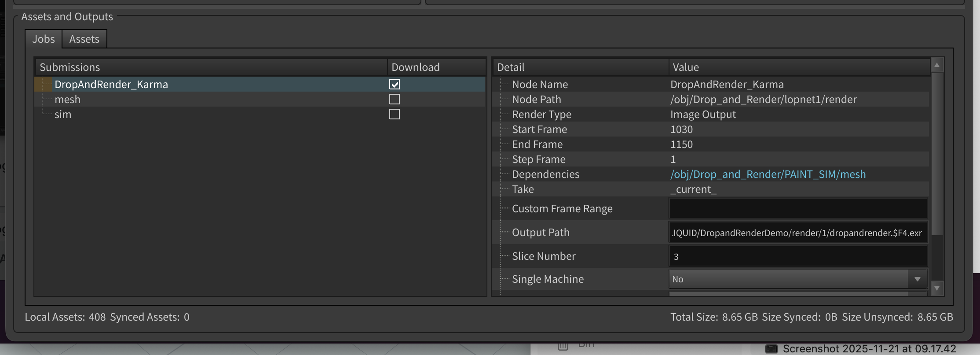Click the Custom Frame Range field
The height and width of the screenshot is (355, 980).
[x=798, y=208]
